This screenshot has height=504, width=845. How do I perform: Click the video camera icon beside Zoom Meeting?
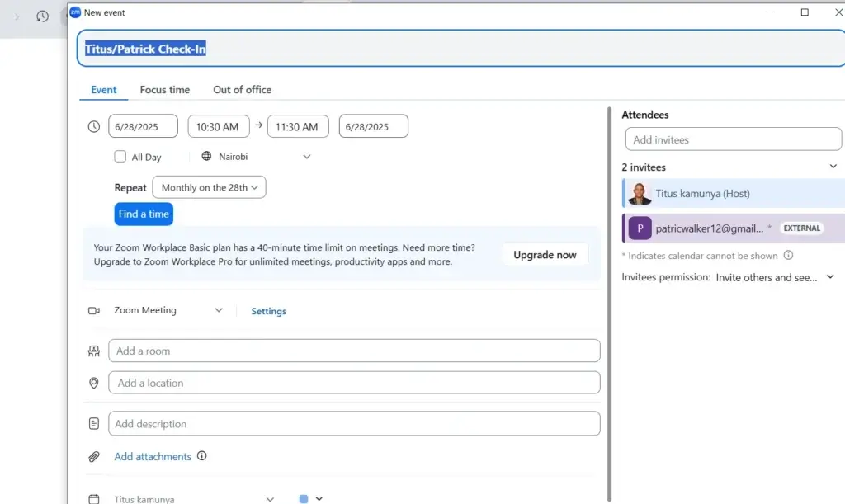coord(94,311)
